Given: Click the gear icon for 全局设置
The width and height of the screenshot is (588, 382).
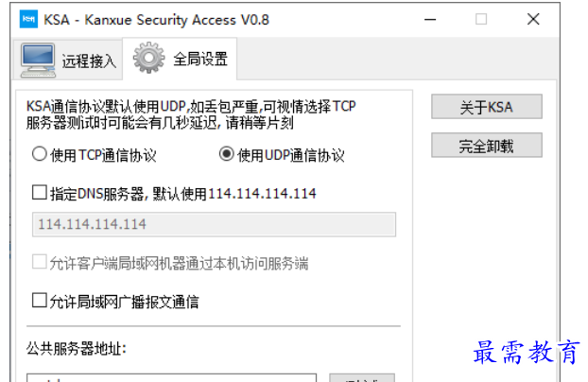Looking at the screenshot, I should (148, 58).
